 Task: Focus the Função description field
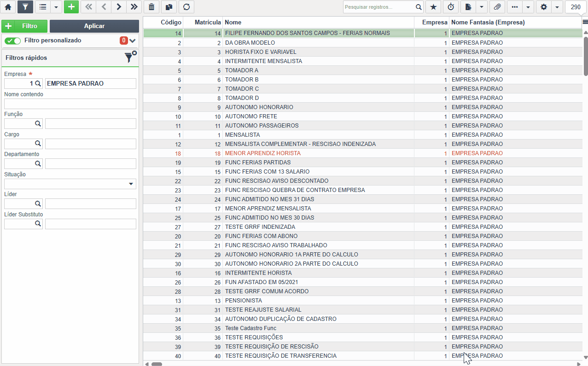pos(91,123)
